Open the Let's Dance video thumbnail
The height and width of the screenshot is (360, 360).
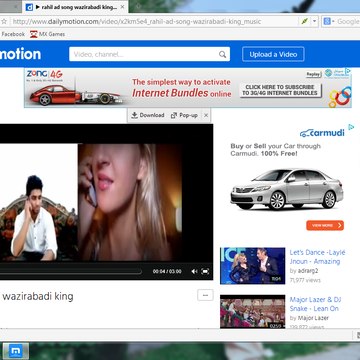[x=253, y=266]
